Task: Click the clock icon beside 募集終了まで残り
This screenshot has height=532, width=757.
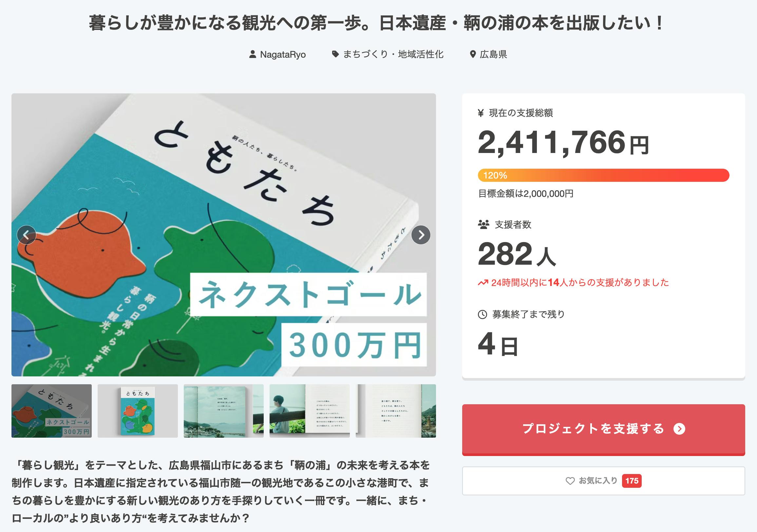Action: click(483, 314)
